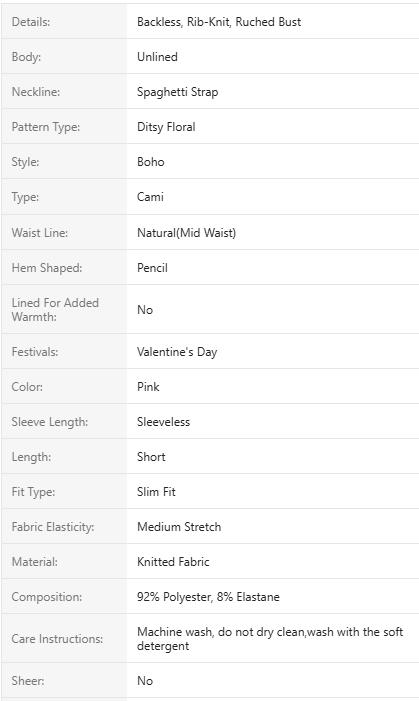Click the 'Natural(Mid Waist)' waist line value

[186, 233]
